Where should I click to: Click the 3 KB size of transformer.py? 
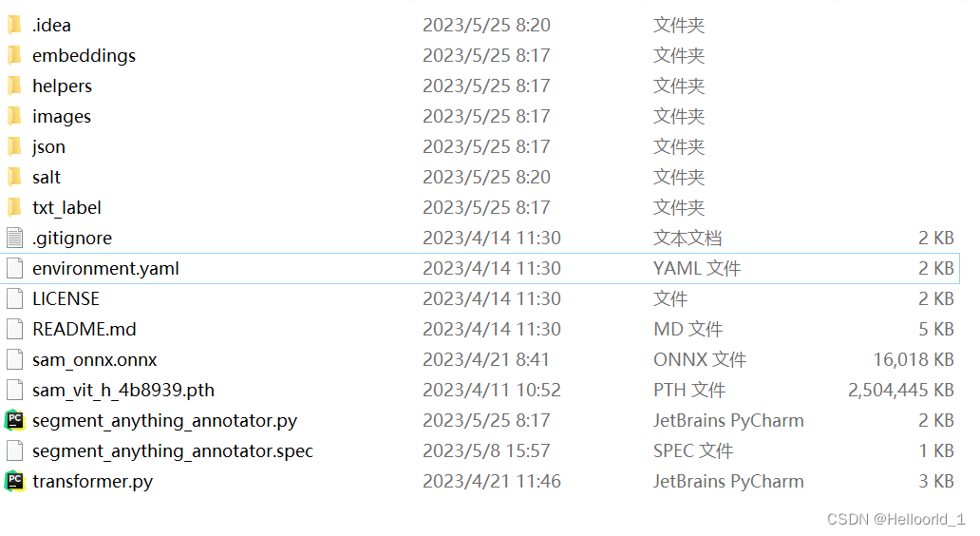click(x=936, y=482)
